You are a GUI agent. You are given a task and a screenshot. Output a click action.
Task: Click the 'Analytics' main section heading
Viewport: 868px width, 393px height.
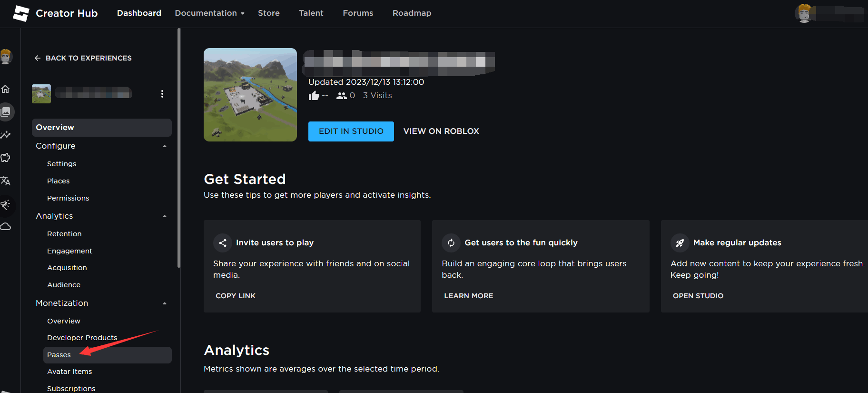click(237, 350)
